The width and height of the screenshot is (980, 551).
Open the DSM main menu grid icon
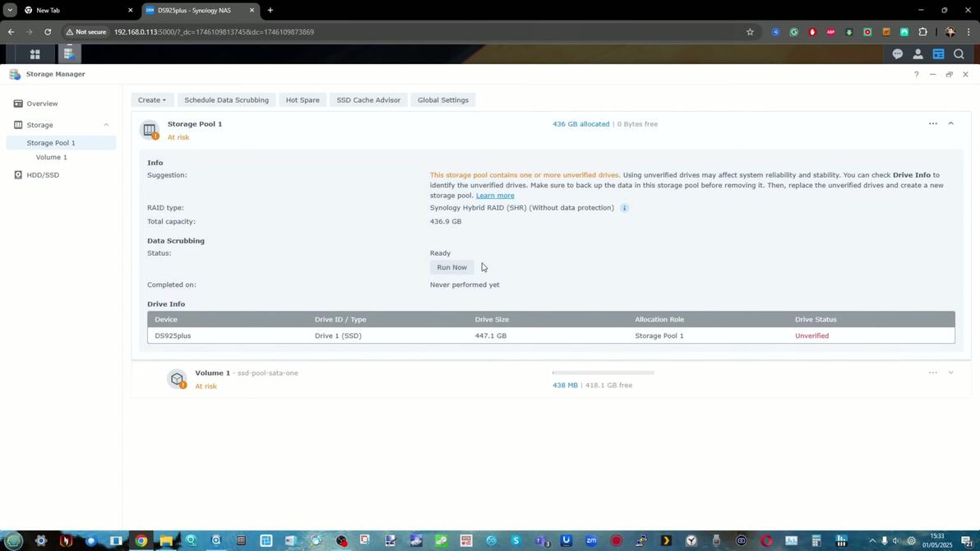point(35,54)
